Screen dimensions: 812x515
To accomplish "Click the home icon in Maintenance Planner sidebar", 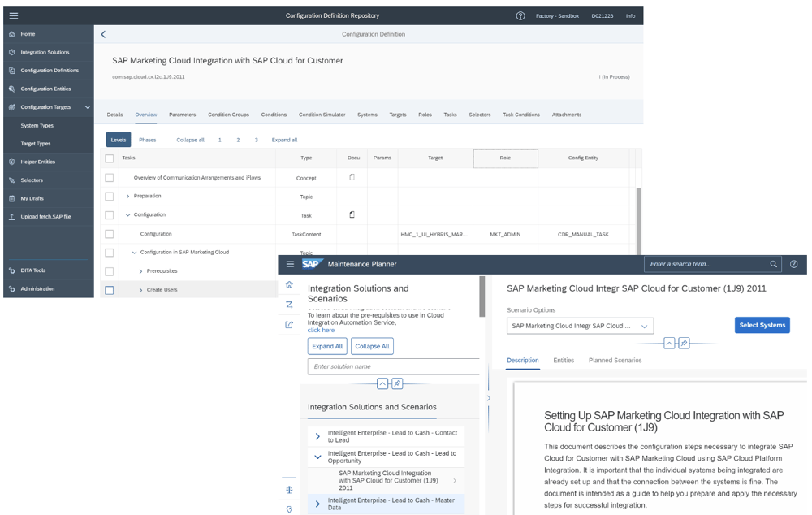I will point(290,284).
